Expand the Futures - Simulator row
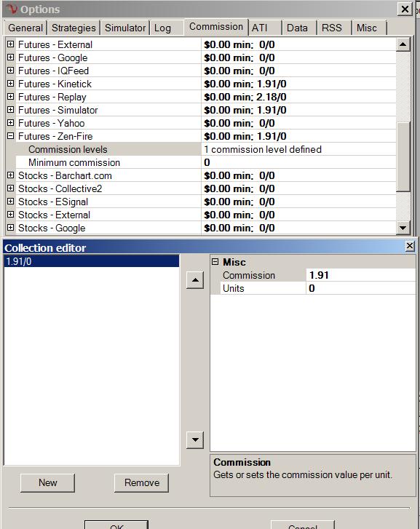Screen dimensions: 420x529 pyautogui.click(x=10, y=110)
